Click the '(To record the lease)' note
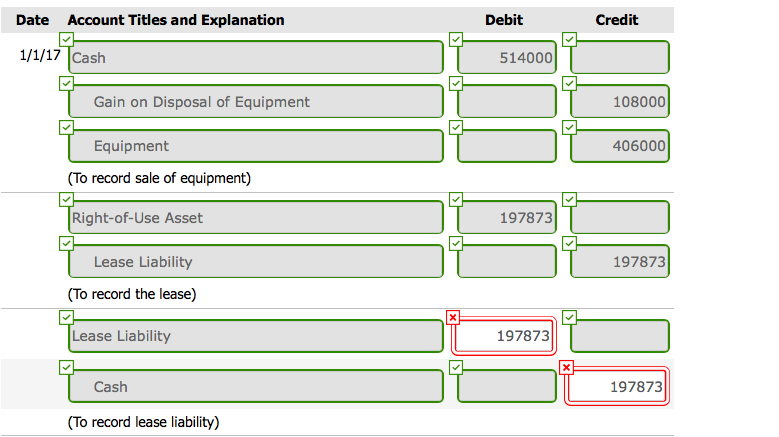779x437 pixels. (x=132, y=294)
